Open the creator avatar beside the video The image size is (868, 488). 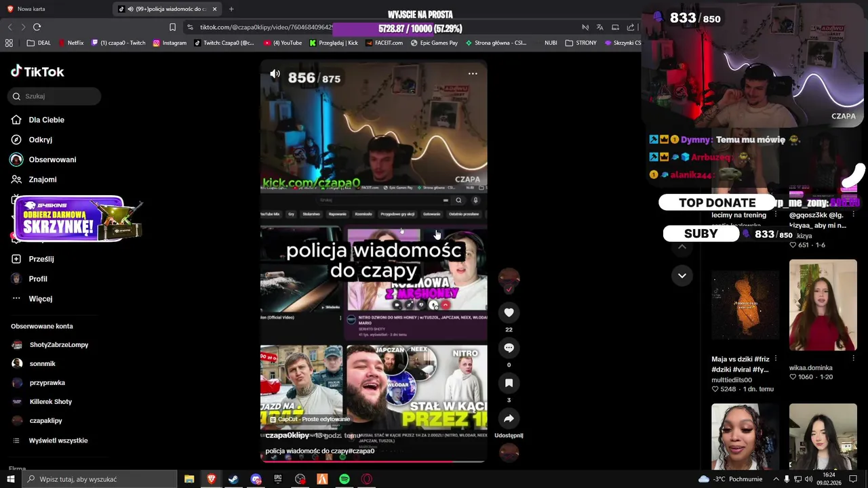pyautogui.click(x=509, y=278)
